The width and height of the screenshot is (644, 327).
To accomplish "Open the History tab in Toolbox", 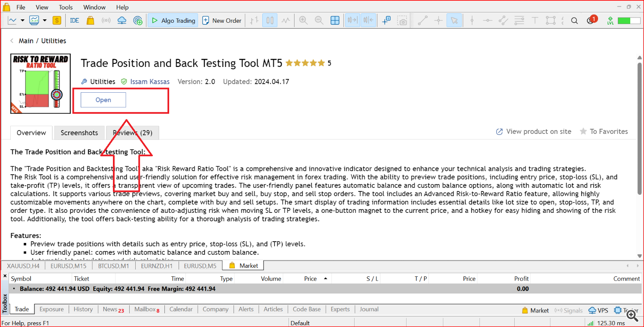I will (83, 309).
